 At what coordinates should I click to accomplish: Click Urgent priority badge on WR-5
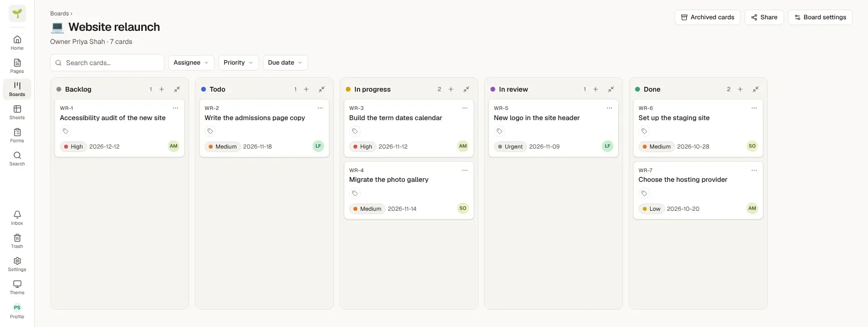click(x=510, y=147)
